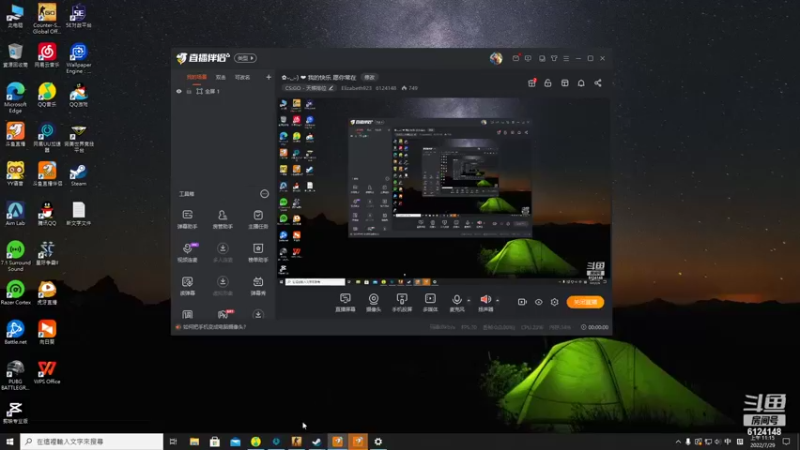Viewport: 800px width, 450px height.
Task: Expand microphone options arrow
Action: tap(469, 301)
